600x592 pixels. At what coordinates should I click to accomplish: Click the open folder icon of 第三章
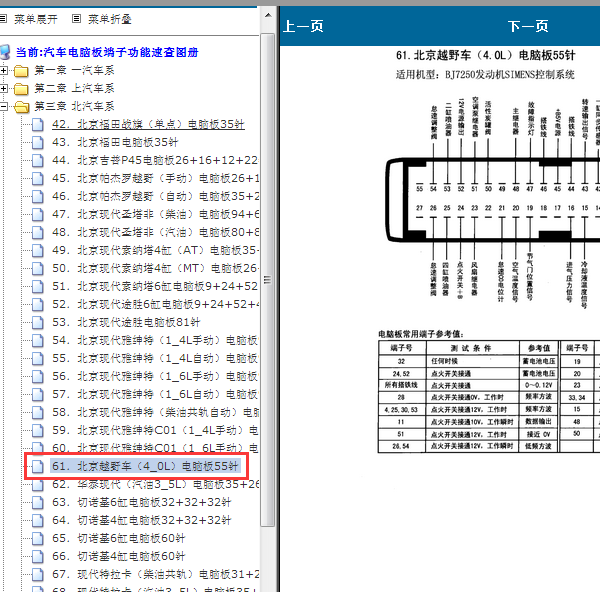coord(22,107)
